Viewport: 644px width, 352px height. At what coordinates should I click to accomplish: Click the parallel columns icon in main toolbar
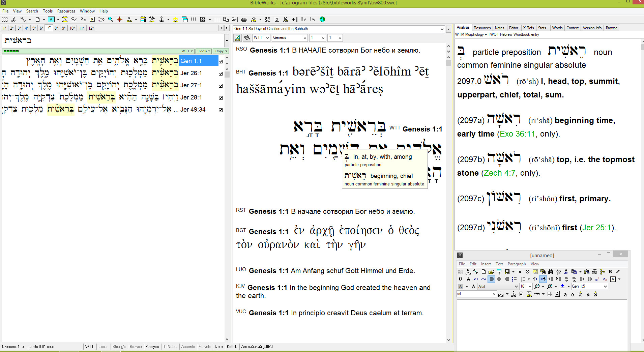point(217,19)
